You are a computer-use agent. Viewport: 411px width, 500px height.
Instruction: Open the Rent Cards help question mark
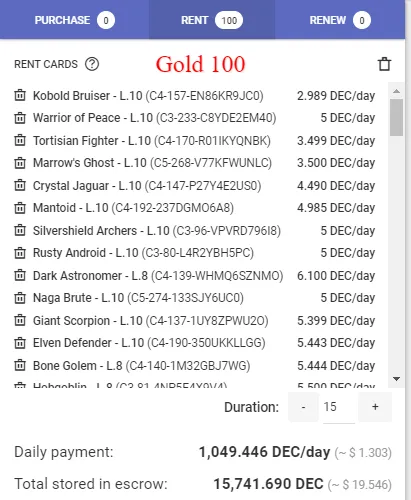(x=92, y=64)
